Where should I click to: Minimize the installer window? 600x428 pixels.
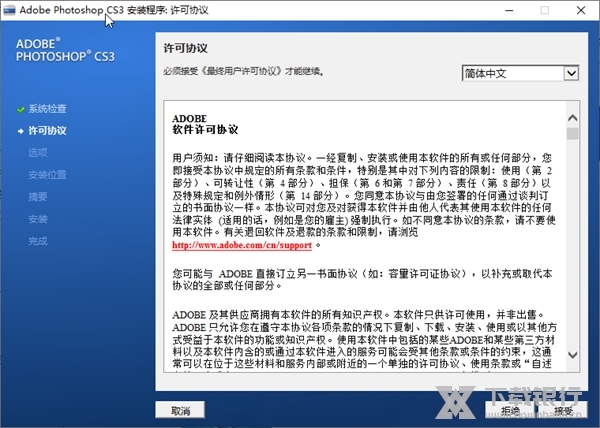click(509, 10)
